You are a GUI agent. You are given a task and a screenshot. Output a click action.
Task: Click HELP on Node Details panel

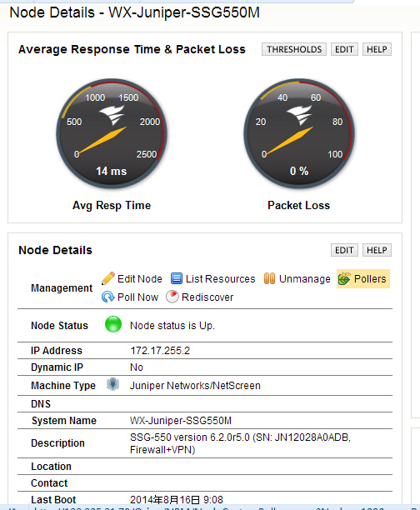(377, 250)
